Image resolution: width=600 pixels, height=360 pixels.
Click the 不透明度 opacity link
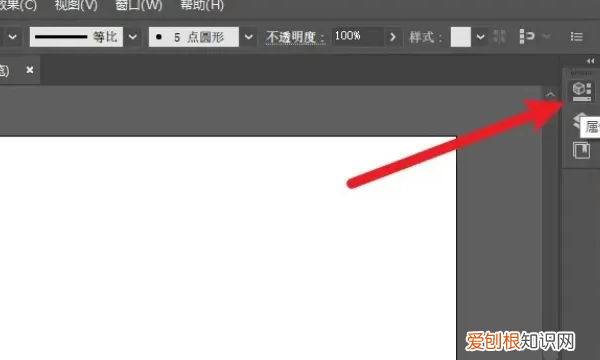(295, 37)
